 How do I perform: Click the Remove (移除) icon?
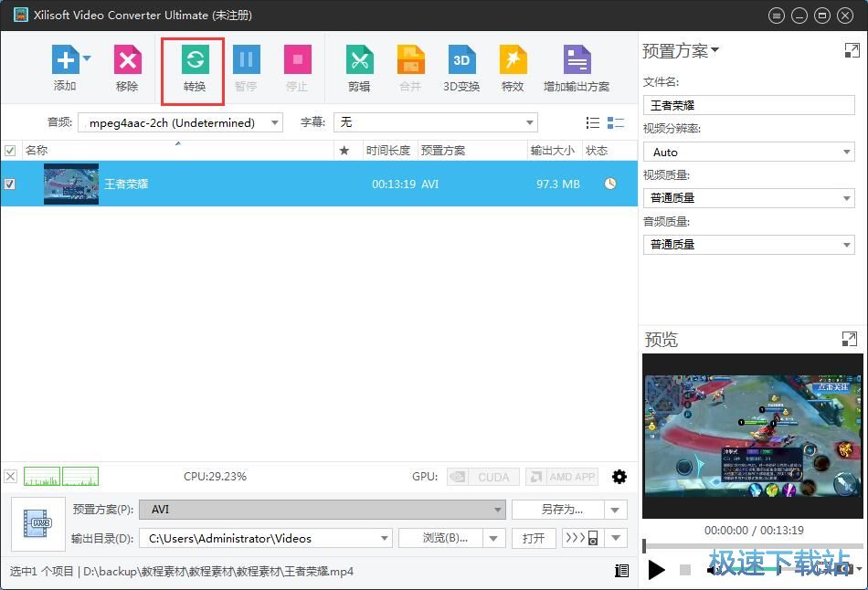(x=127, y=61)
